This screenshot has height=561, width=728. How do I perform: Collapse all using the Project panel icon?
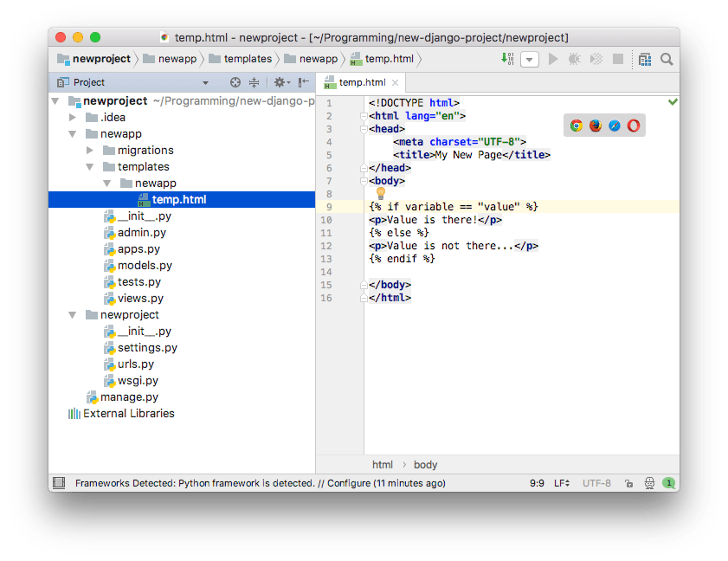(x=254, y=82)
